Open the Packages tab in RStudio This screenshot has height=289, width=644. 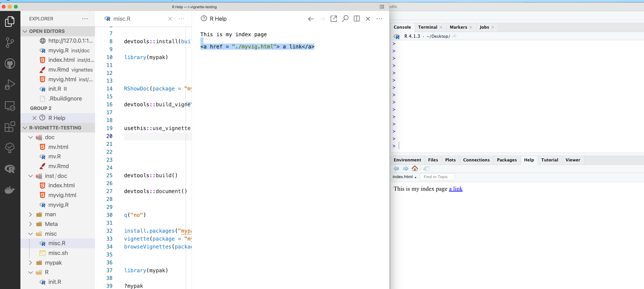(x=507, y=160)
